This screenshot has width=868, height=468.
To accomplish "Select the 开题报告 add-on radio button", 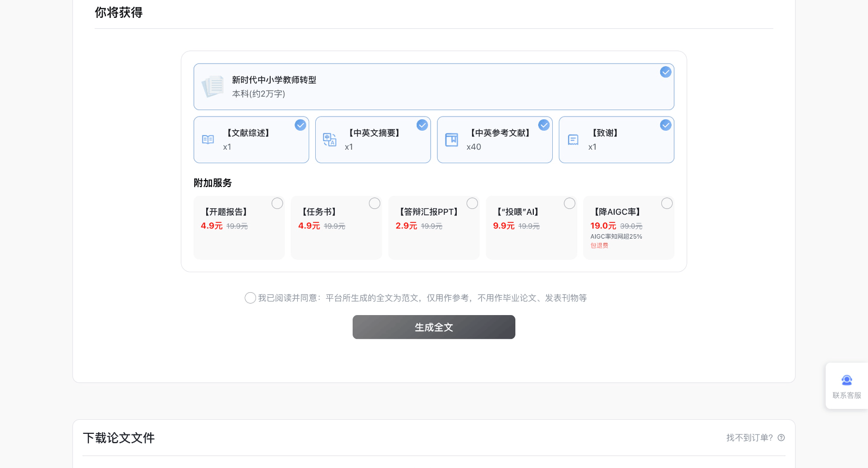I will (x=277, y=203).
